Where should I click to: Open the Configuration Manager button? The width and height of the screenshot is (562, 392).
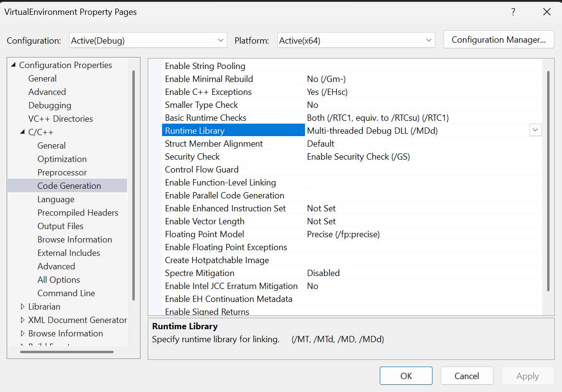[x=499, y=40]
